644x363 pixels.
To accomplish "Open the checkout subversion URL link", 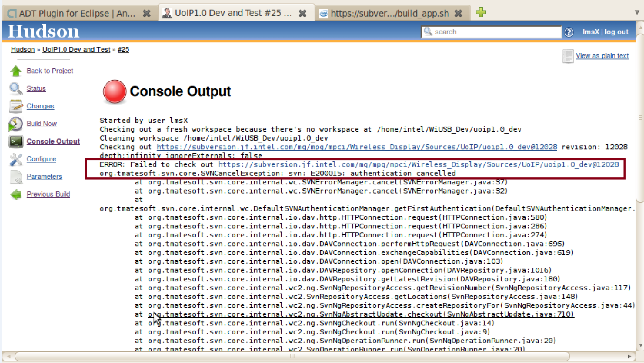I will [357, 147].
